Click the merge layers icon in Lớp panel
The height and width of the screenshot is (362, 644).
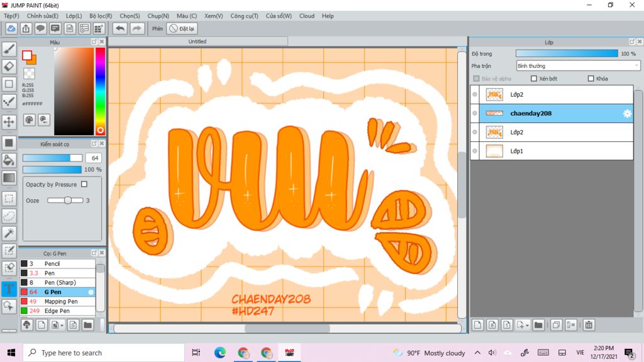pos(571,325)
